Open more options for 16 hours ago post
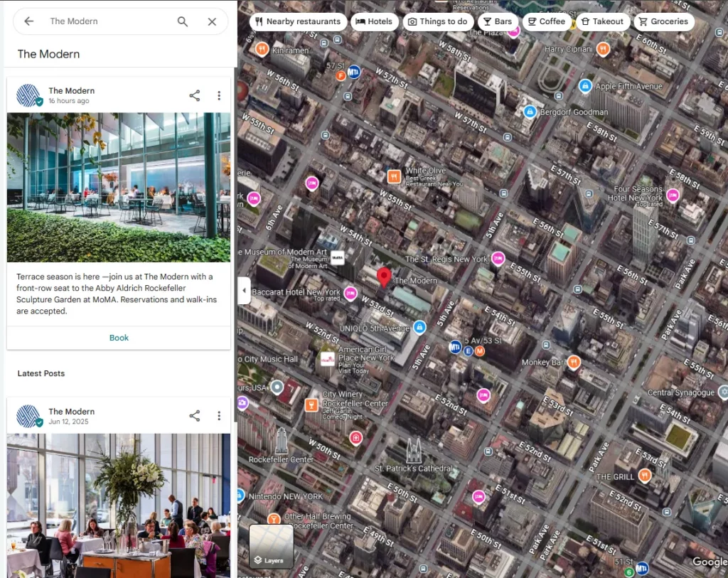 click(x=219, y=96)
